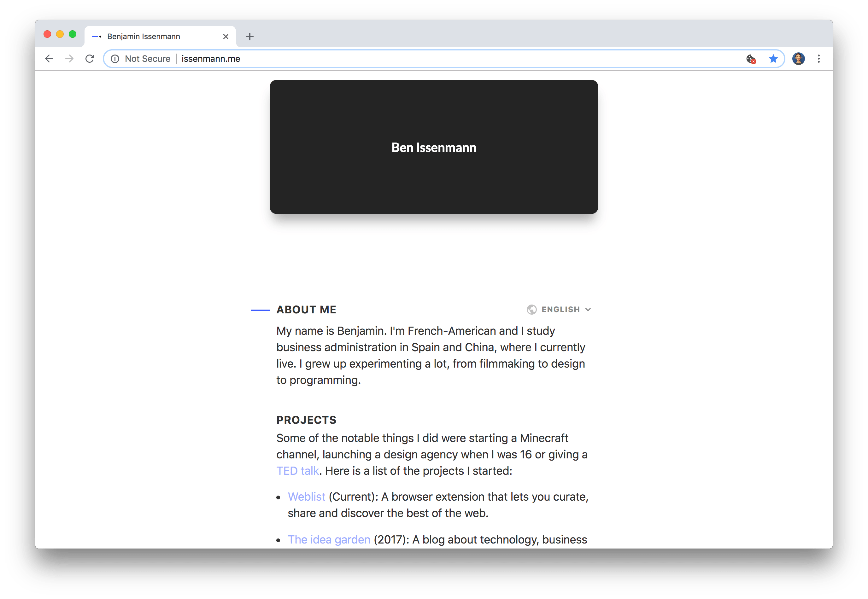Viewport: 868px width, 599px height.
Task: Click the text "My name is Benjamin"
Action: pyautogui.click(x=331, y=331)
